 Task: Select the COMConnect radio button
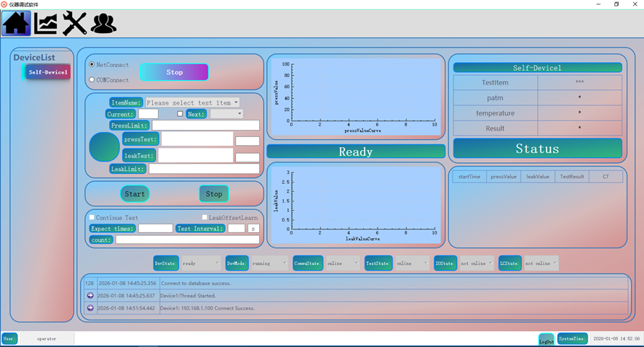(x=92, y=80)
